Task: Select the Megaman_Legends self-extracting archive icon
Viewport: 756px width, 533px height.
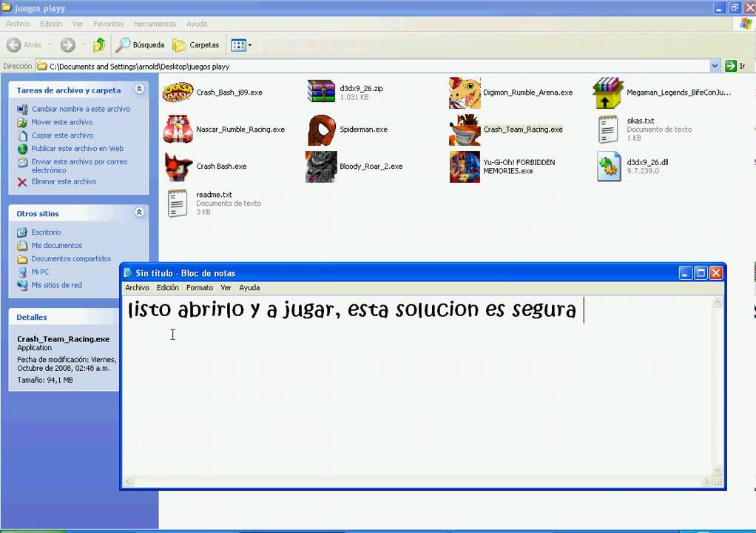Action: click(x=608, y=93)
